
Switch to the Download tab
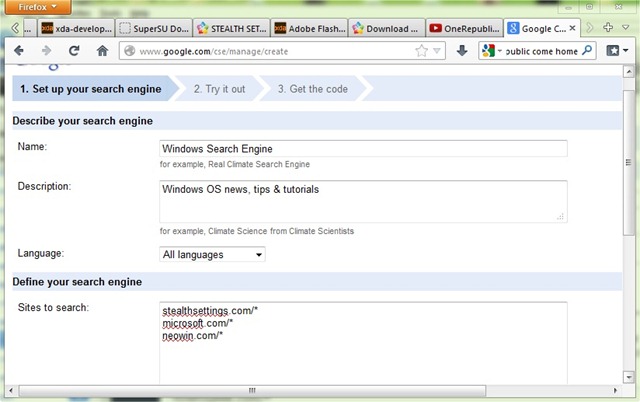coord(387,28)
